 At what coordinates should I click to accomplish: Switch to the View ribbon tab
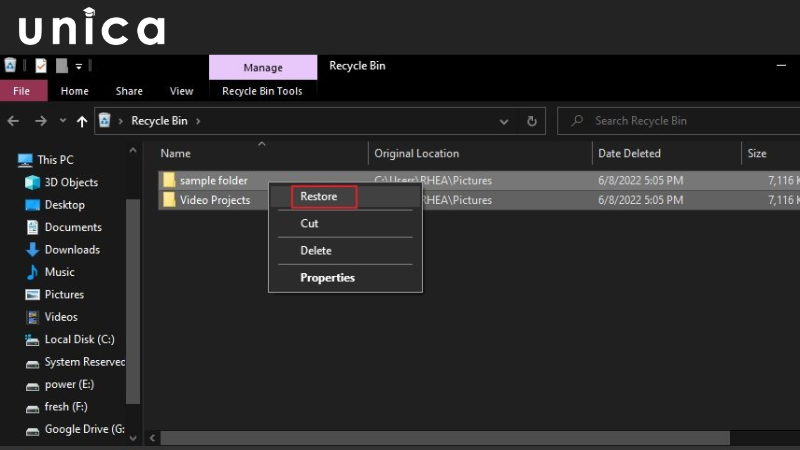(x=181, y=91)
